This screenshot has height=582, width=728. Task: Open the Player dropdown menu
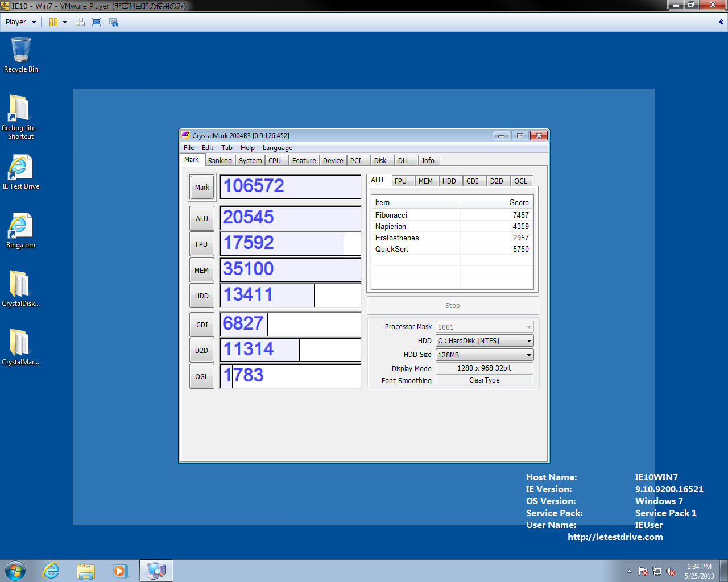coord(20,22)
